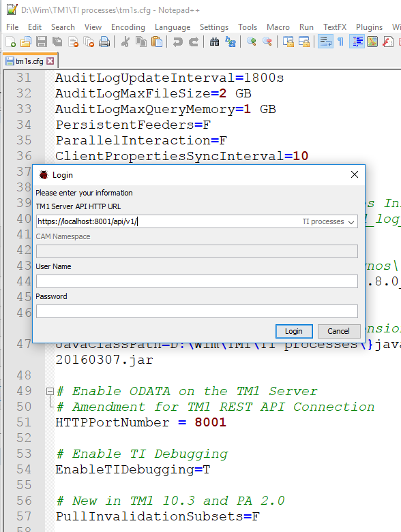Screen dimensions: 401x532
Task: Expand the TI processes URL dropdown
Action: point(351,222)
